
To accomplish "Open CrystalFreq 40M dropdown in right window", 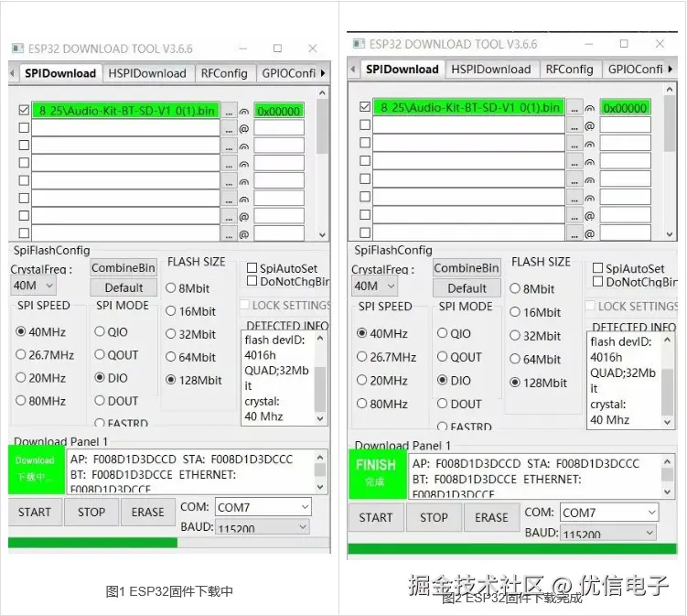I will (x=375, y=286).
